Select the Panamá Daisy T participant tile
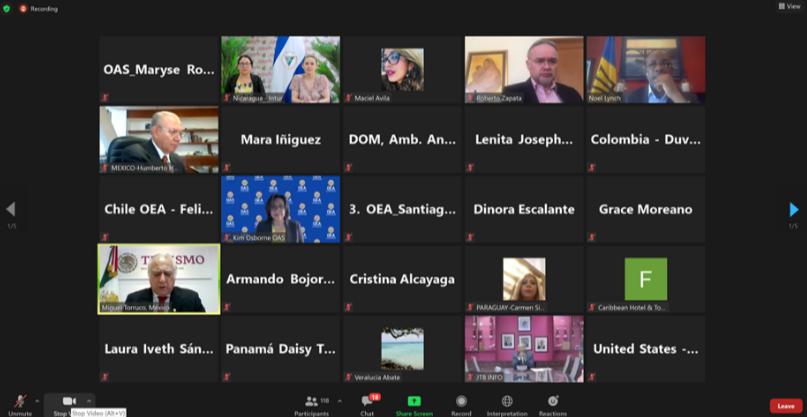 click(280, 349)
